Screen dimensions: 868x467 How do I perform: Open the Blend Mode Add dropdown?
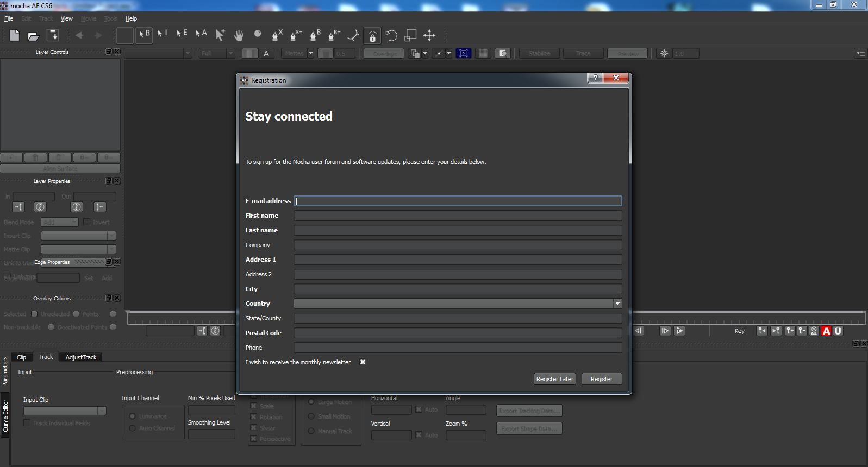tap(60, 222)
